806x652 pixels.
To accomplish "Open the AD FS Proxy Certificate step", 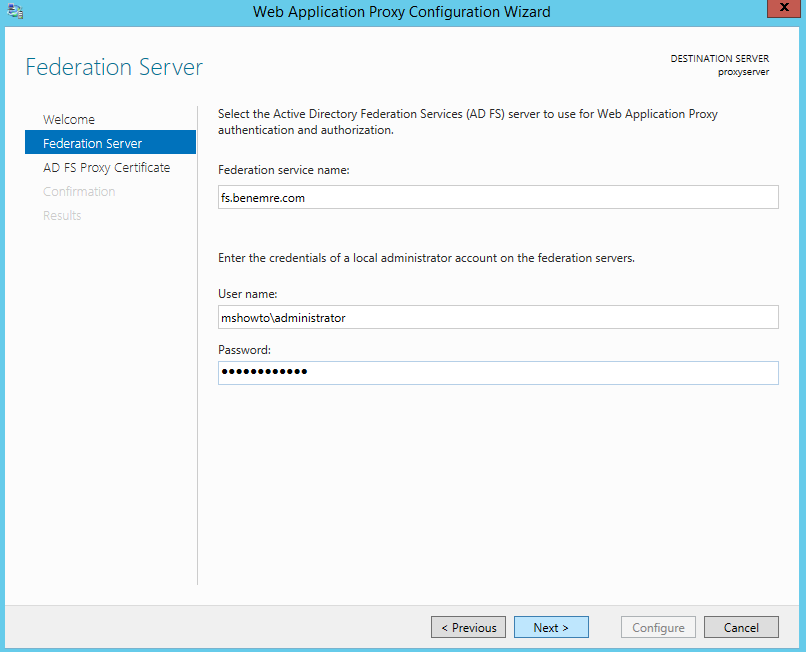I will click(106, 168).
